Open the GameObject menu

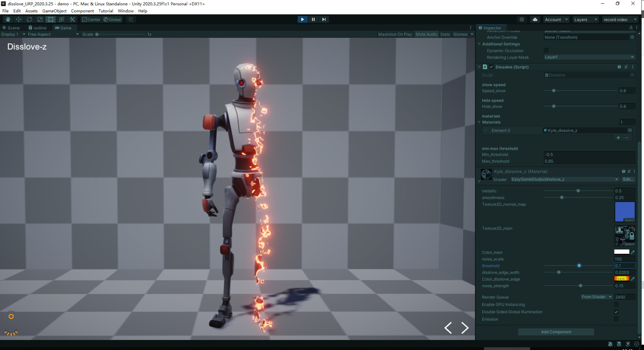click(x=54, y=11)
